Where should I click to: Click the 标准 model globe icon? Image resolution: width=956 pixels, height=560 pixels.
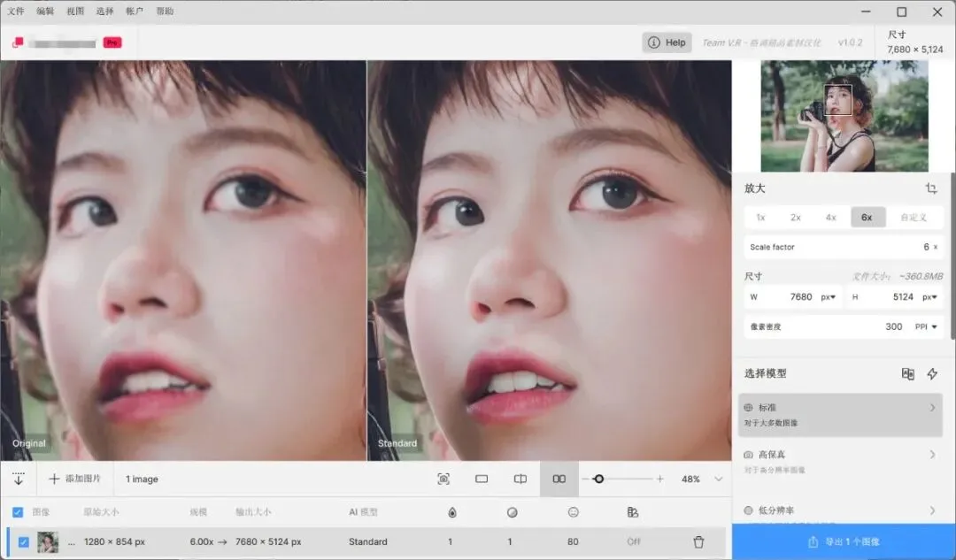point(748,408)
